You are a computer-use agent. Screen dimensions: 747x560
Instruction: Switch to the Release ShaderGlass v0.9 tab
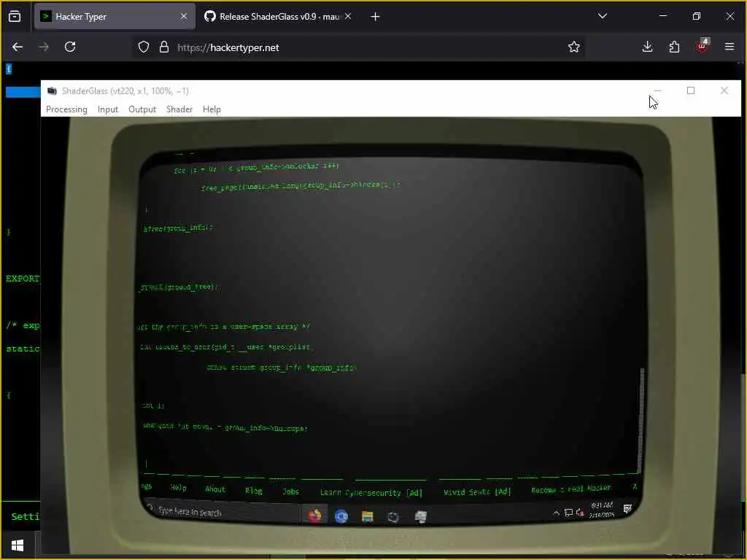278,17
